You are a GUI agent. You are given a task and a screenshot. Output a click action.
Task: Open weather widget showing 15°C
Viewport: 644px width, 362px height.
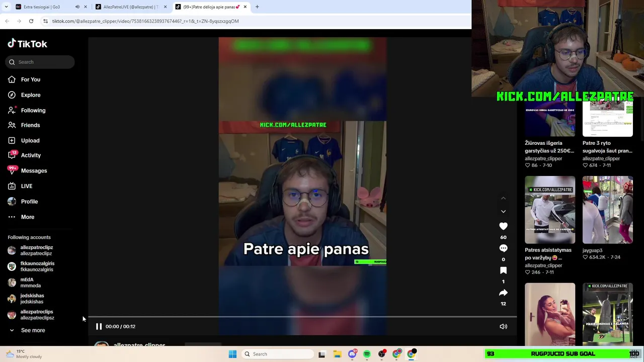tap(23, 354)
